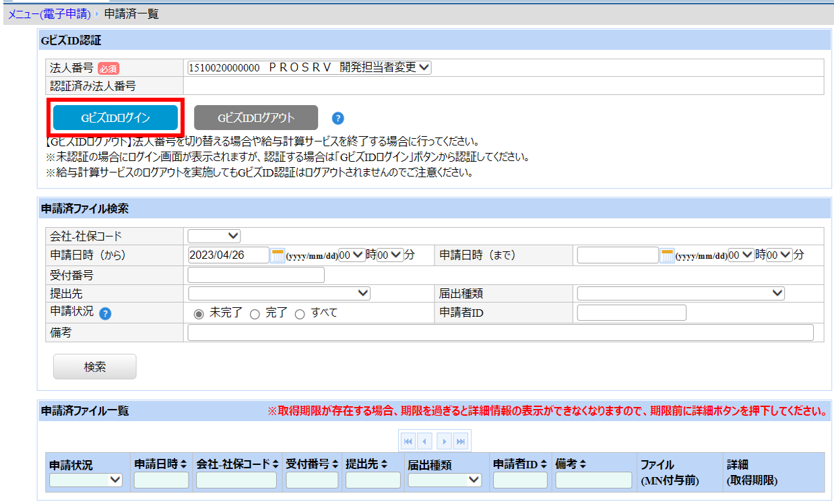834x504 pixels.
Task: Expand the 提出先 search dropdown
Action: [280, 293]
